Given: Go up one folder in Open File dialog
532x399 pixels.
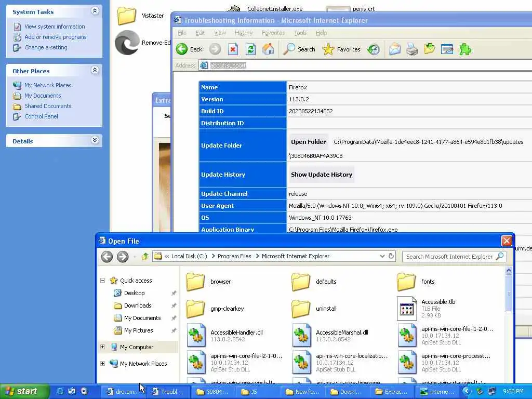Looking at the screenshot, I should (145, 257).
